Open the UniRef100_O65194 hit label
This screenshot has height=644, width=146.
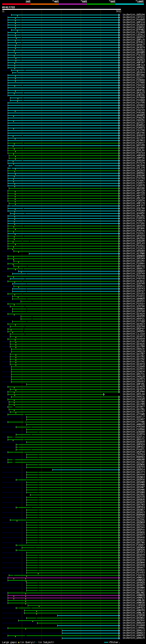coord(134,15)
